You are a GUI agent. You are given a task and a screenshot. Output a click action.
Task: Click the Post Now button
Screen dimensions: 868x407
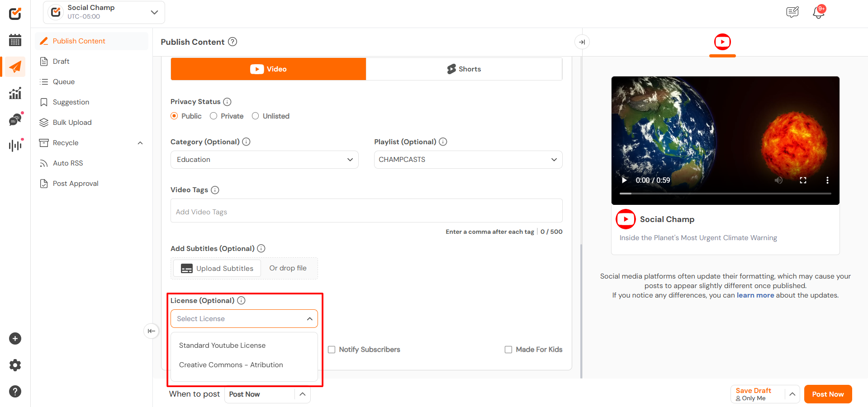(827, 394)
